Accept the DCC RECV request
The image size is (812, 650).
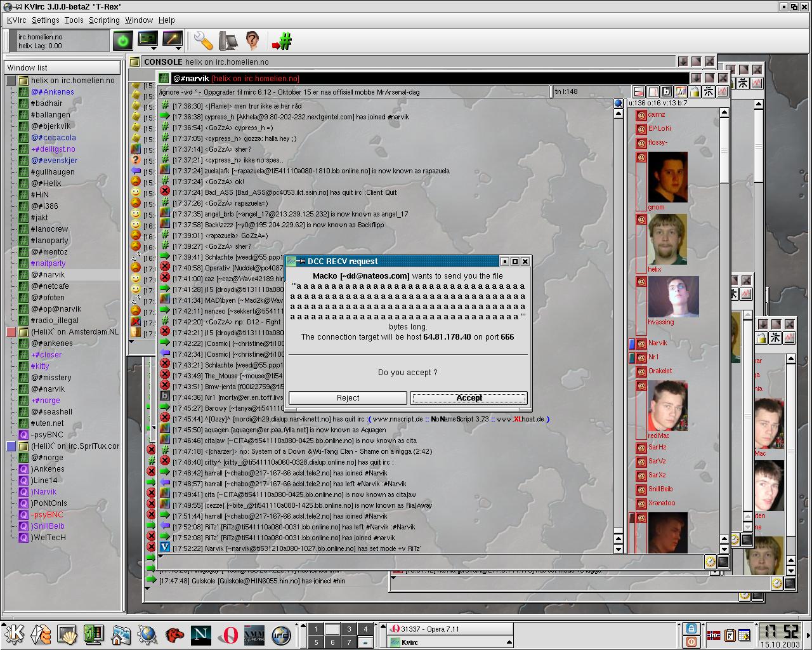469,398
